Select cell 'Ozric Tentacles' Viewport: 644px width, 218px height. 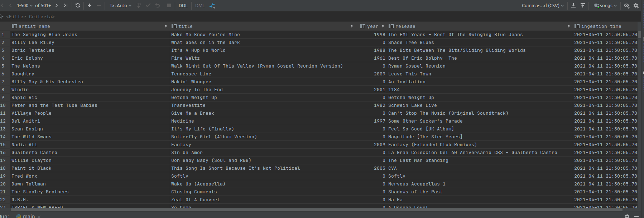point(90,50)
